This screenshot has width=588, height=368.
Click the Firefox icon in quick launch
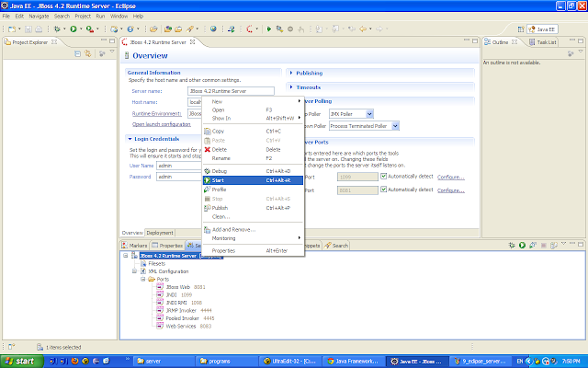[x=74, y=362]
